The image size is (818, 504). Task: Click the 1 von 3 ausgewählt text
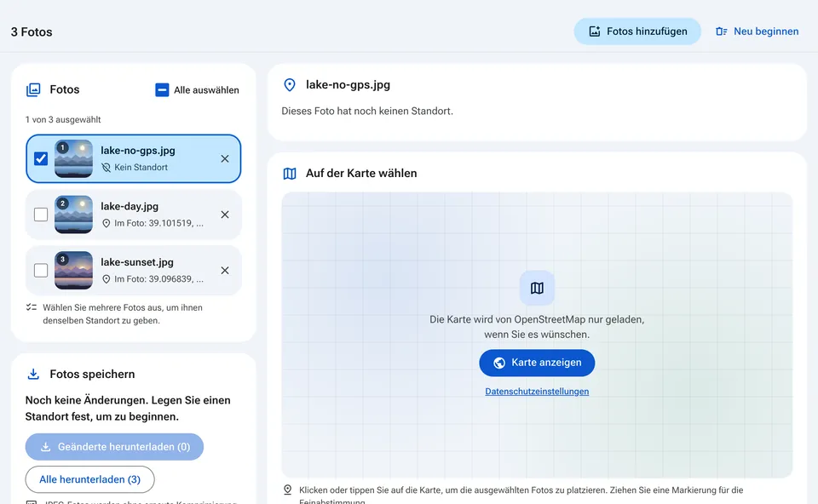point(63,119)
